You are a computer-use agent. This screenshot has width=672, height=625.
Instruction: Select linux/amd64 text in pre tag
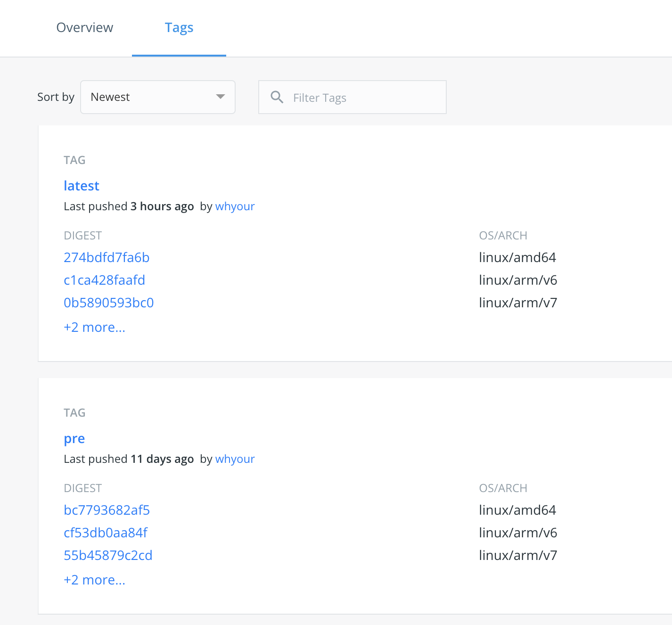(x=517, y=510)
